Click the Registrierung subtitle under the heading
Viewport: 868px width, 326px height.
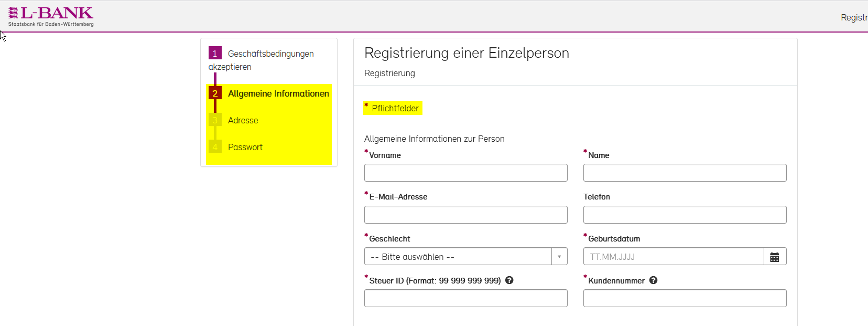389,73
